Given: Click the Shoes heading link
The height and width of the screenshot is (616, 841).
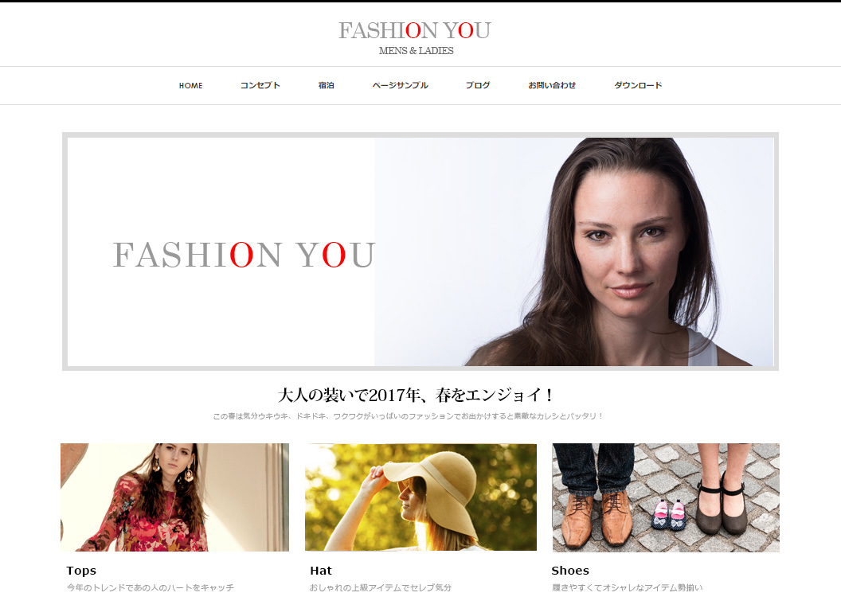Looking at the screenshot, I should tap(570, 571).
